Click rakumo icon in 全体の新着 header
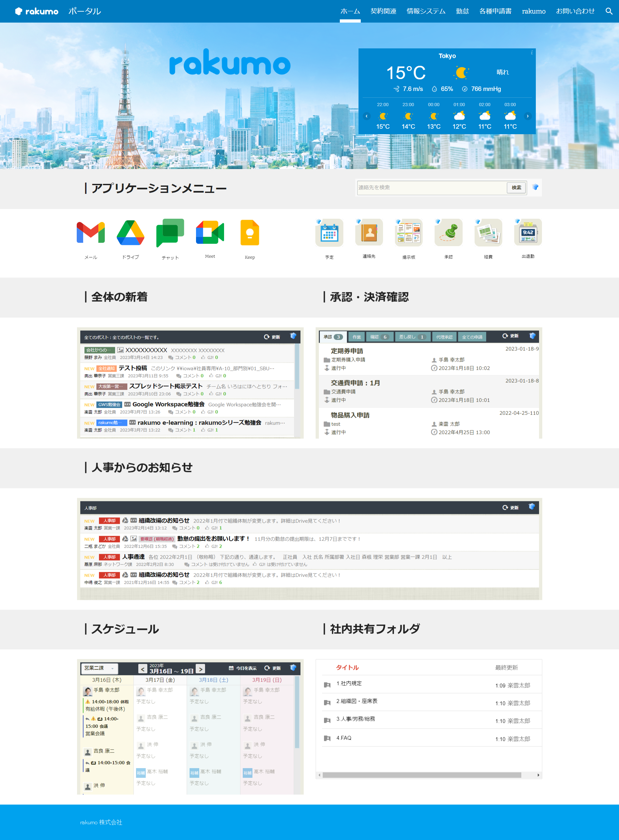The width and height of the screenshot is (619, 840). coord(293,336)
